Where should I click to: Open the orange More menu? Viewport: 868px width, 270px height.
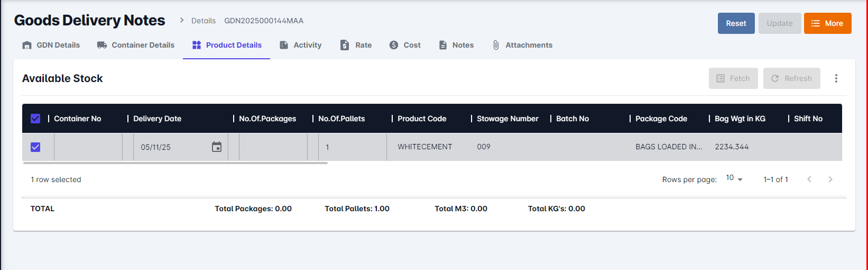coord(827,23)
